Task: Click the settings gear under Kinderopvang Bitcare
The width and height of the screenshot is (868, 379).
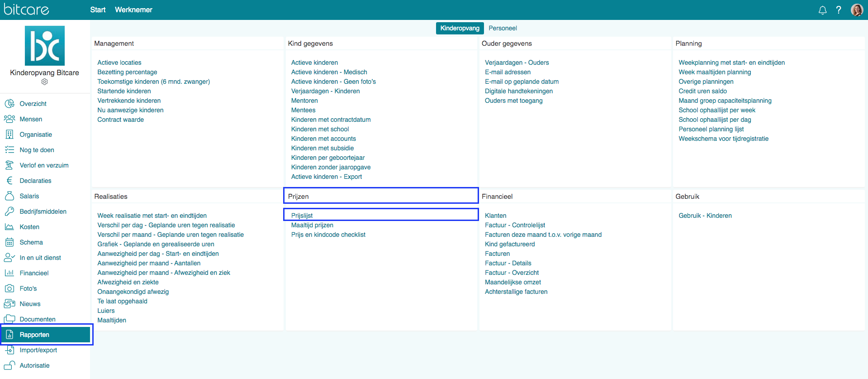Action: point(44,82)
